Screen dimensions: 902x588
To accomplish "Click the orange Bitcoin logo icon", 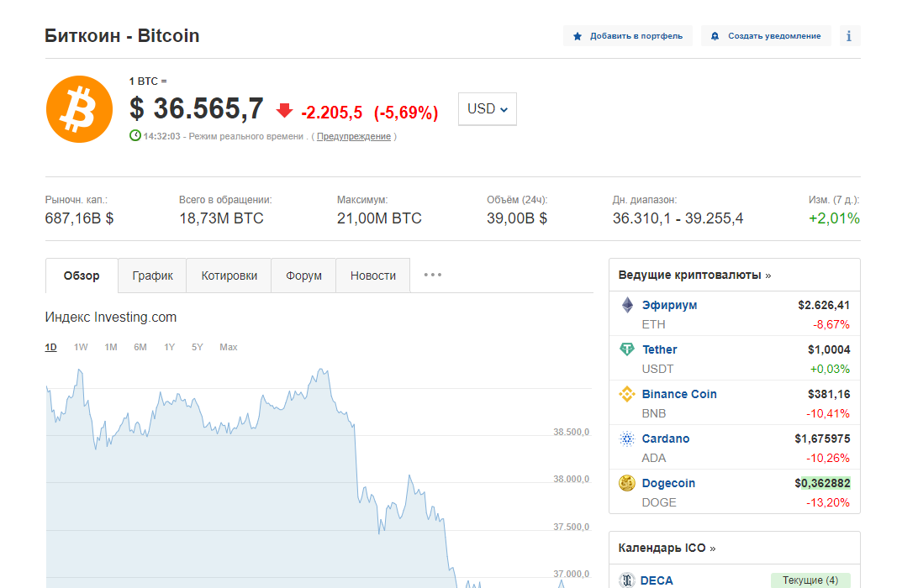I will tap(79, 109).
